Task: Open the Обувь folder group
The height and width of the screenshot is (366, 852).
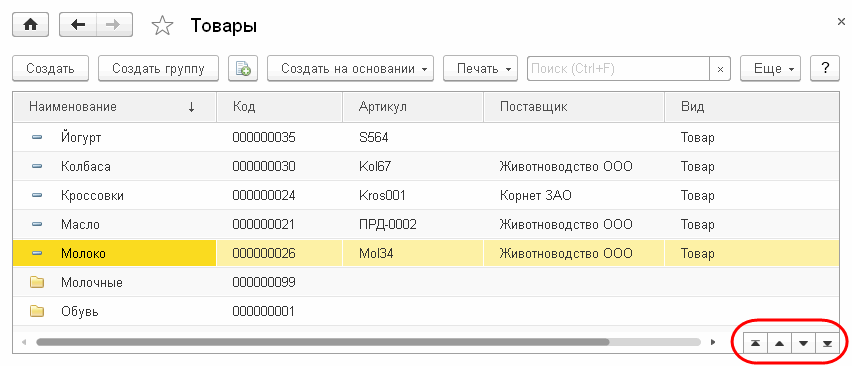Action: coord(79,312)
